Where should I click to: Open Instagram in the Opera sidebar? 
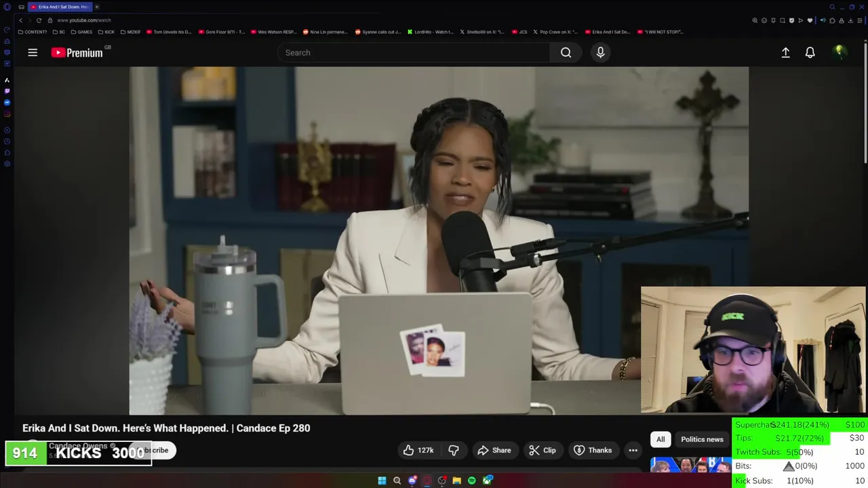click(x=7, y=113)
